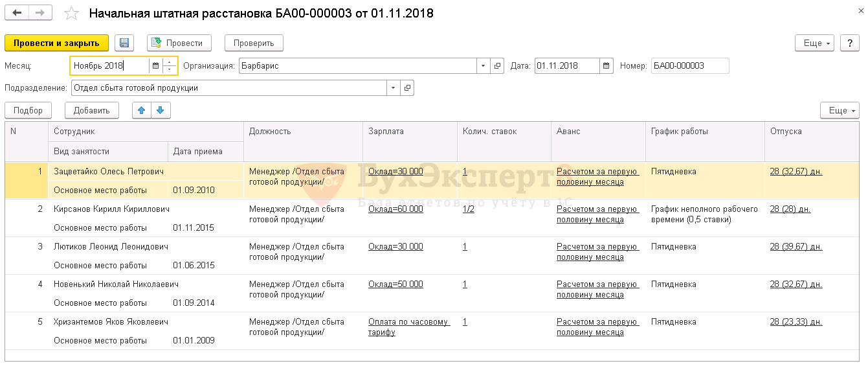Screen dimensions: 868x370
Task: Expand the Организация dropdown list
Action: coord(484,65)
